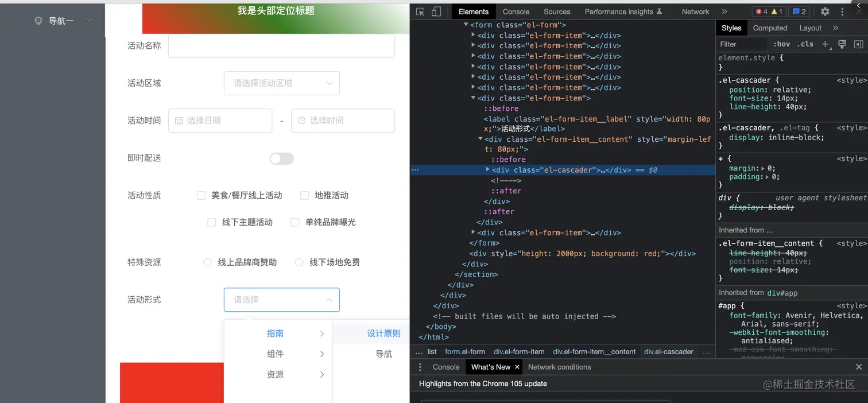The width and height of the screenshot is (868, 403).
Task: Toggle the element classes .cls button
Action: pyautogui.click(x=807, y=44)
